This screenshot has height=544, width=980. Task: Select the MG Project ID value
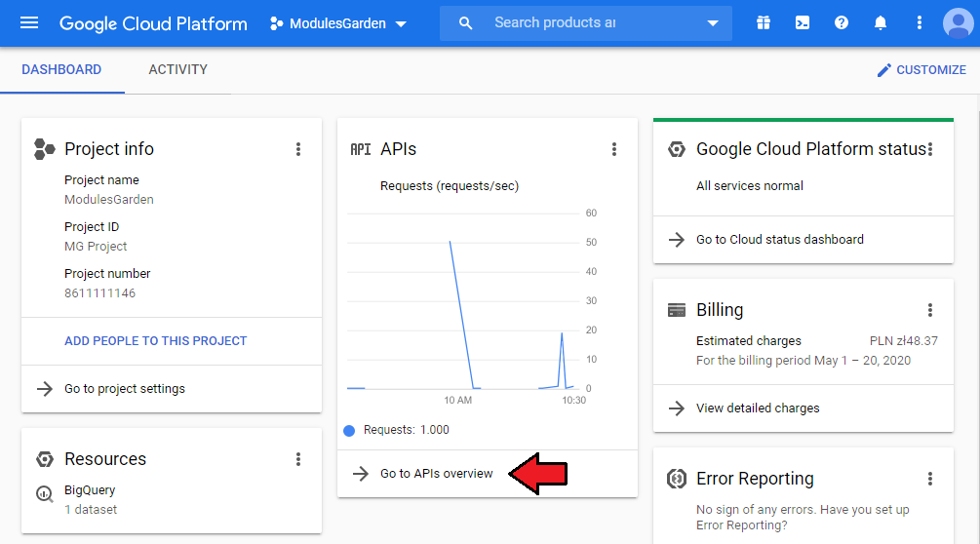point(96,246)
